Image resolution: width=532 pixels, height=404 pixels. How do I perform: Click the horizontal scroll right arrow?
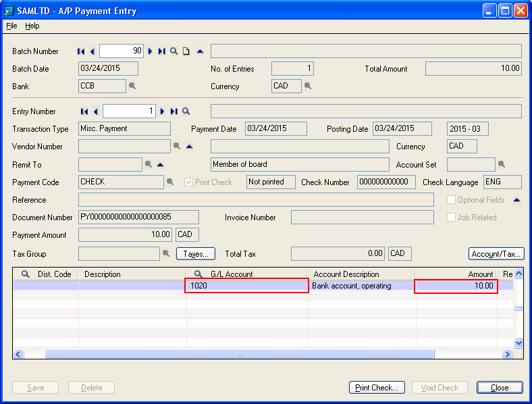[508, 354]
